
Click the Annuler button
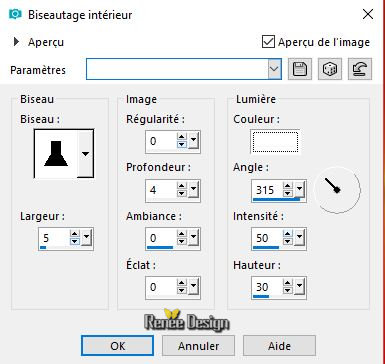[x=198, y=346]
